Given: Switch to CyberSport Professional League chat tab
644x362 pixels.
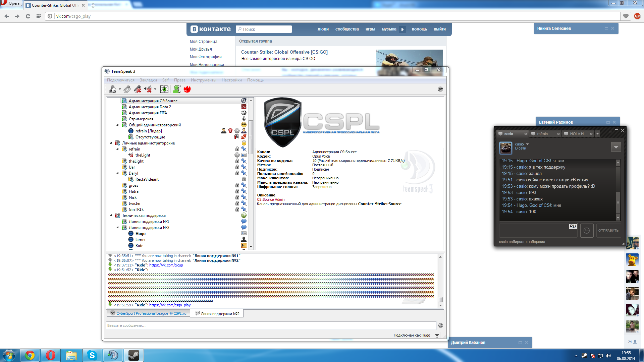Looking at the screenshot, I should (148, 313).
